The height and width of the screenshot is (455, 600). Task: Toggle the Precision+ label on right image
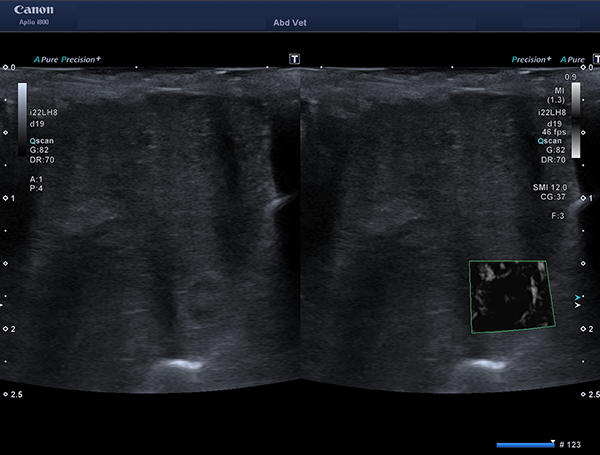pyautogui.click(x=532, y=59)
